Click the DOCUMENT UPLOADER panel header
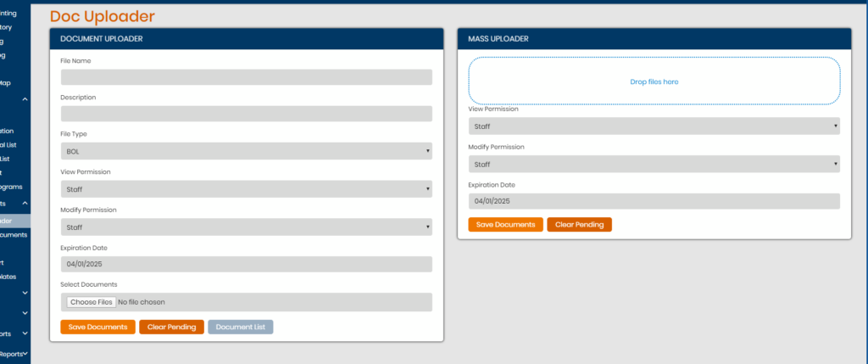 pos(247,39)
